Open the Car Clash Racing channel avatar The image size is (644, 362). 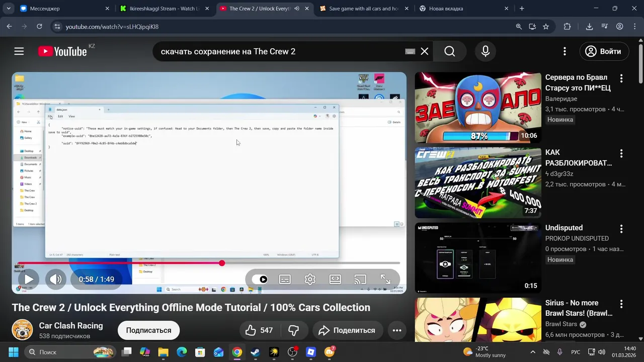pos(22,330)
